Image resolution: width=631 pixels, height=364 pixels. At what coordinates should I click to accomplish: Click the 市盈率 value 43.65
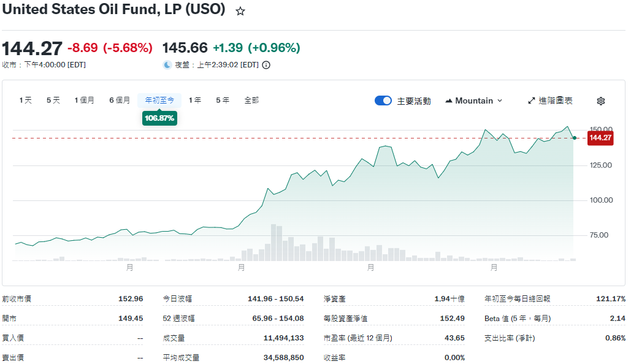click(x=455, y=338)
